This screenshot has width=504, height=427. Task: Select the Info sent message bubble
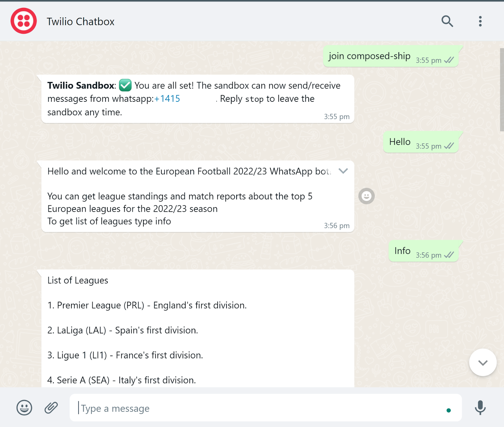423,251
